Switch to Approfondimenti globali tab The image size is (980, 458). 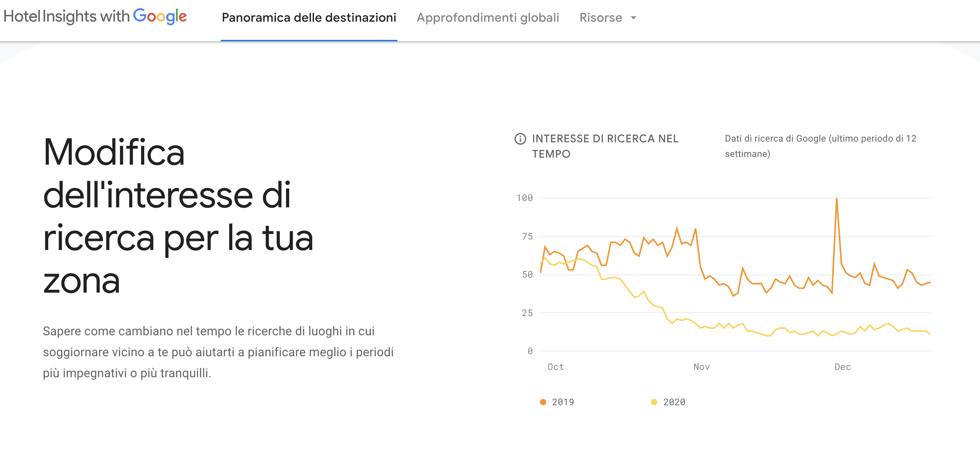(x=488, y=17)
